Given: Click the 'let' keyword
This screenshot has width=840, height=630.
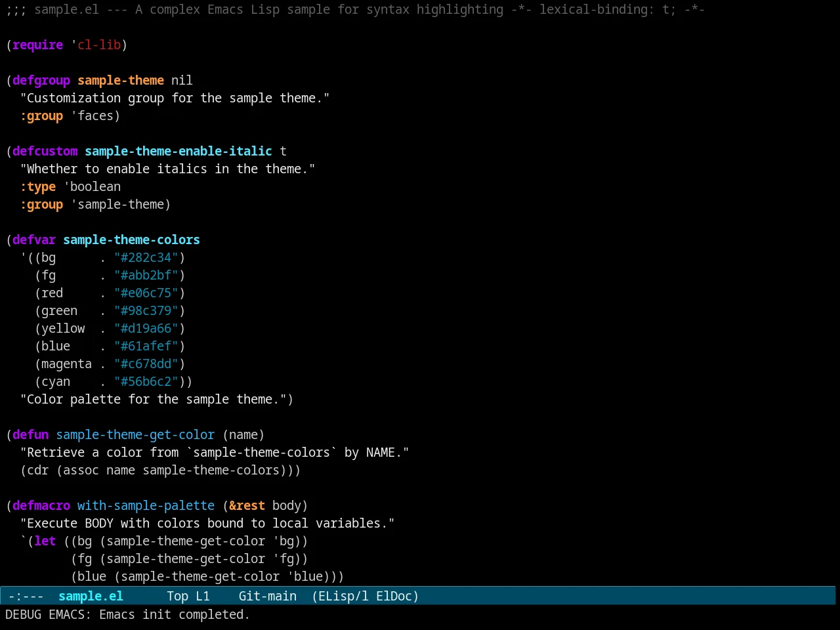Looking at the screenshot, I should click(x=45, y=541).
